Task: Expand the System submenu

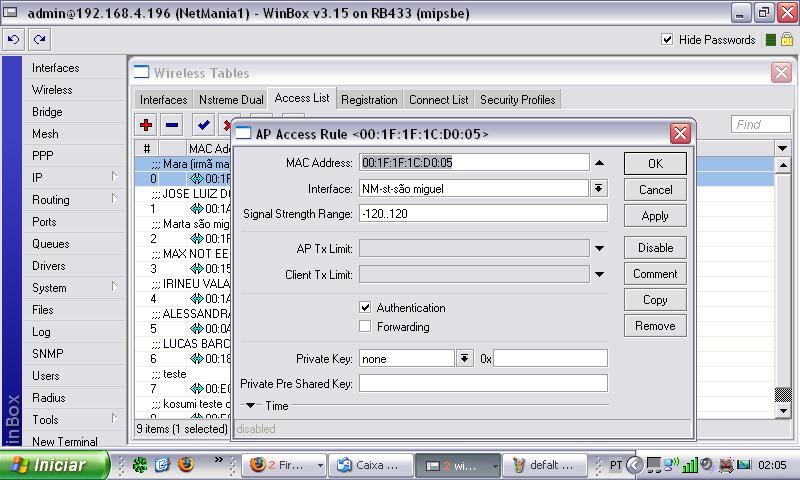Action: coord(115,287)
